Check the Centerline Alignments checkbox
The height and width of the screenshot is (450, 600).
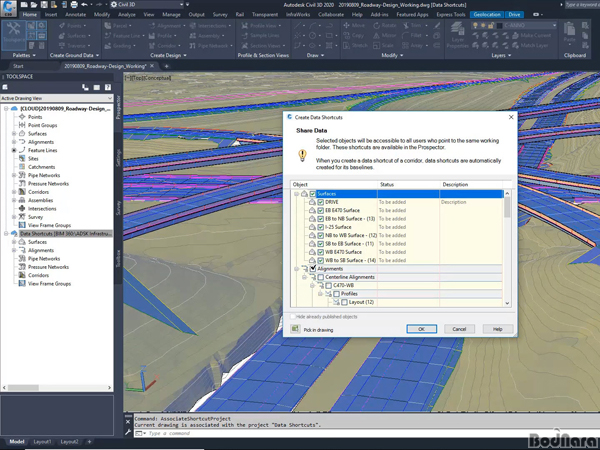click(321, 277)
